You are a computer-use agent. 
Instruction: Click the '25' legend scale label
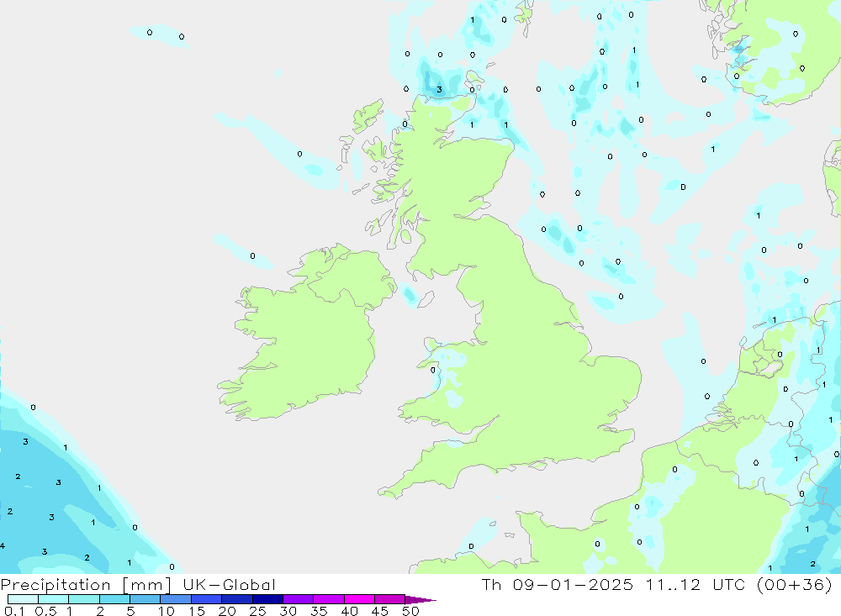257,611
